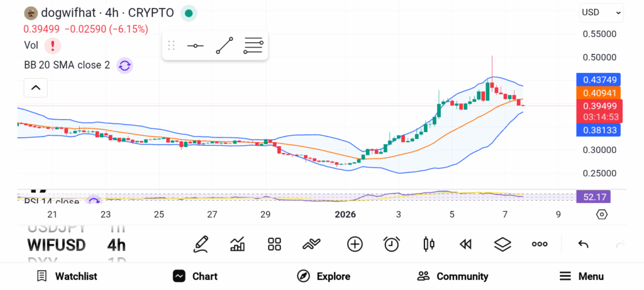Open chart settings hexagon on the time axis
Viewport: 644px width, 290px height.
(601, 215)
